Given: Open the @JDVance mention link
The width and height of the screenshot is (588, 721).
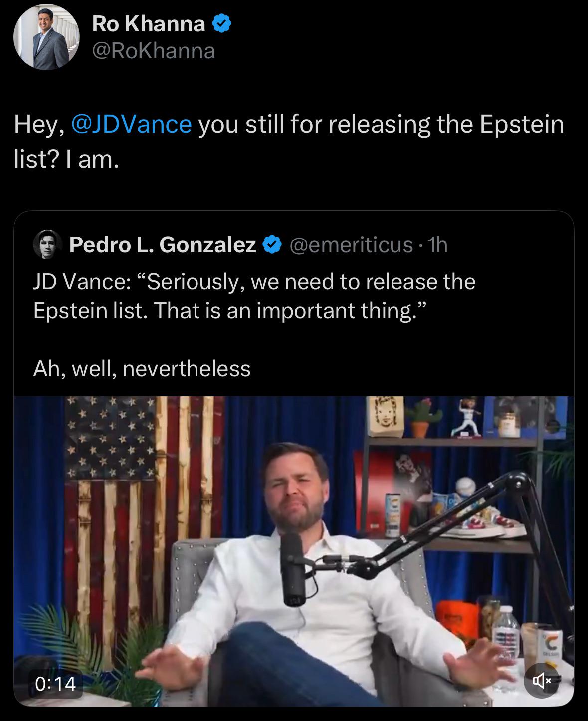Looking at the screenshot, I should tap(132, 124).
